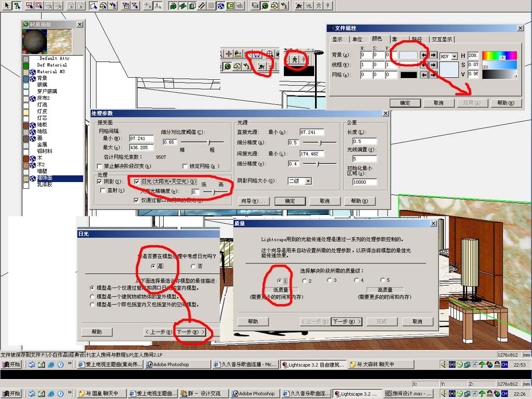This screenshot has width=532, height=399.
Task: Click 下一步 in the 质量 dialog
Action: [346, 322]
